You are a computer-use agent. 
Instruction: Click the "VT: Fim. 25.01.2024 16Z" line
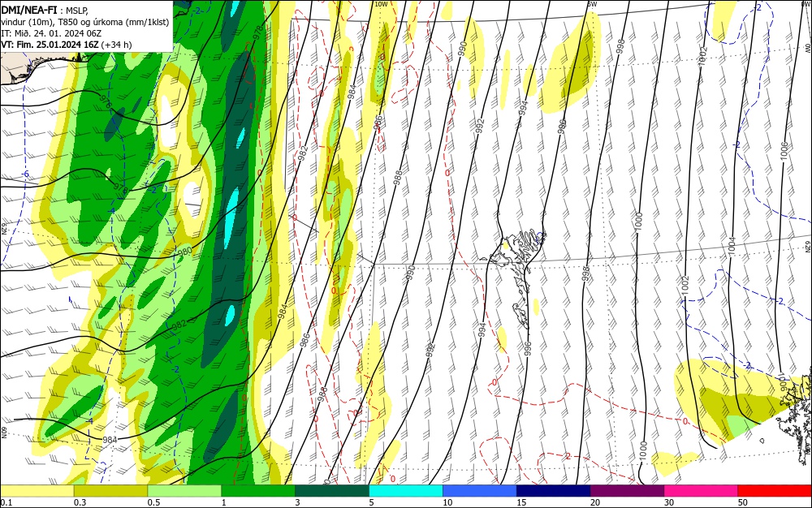(50, 45)
